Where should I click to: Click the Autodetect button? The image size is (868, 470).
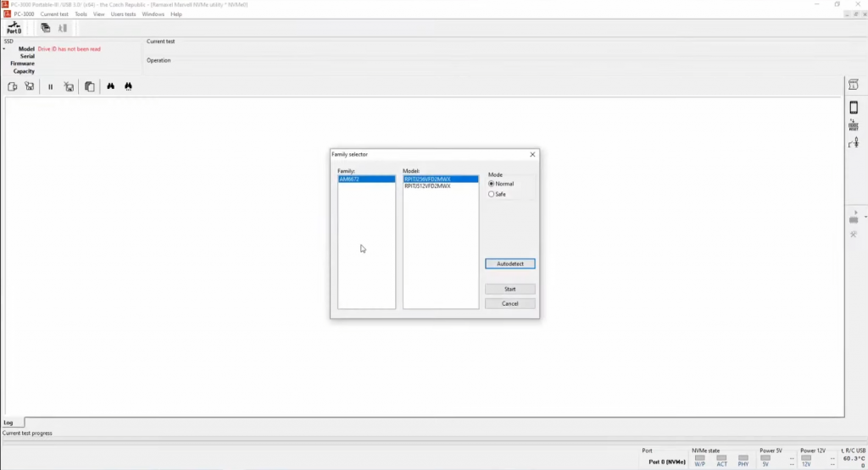click(509, 263)
